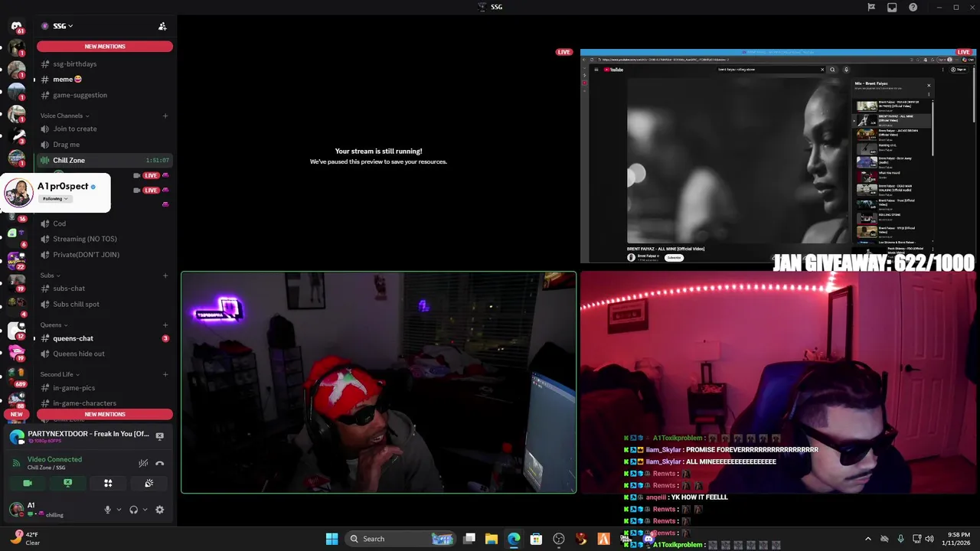Select the Chill Zone voice channel
This screenshot has height=551, width=980.
pyautogui.click(x=103, y=160)
